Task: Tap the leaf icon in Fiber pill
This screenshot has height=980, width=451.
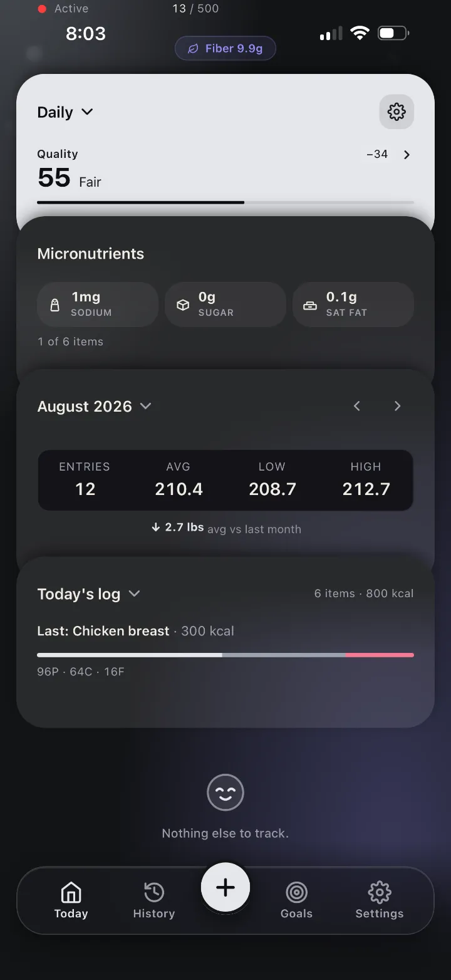Action: [194, 48]
